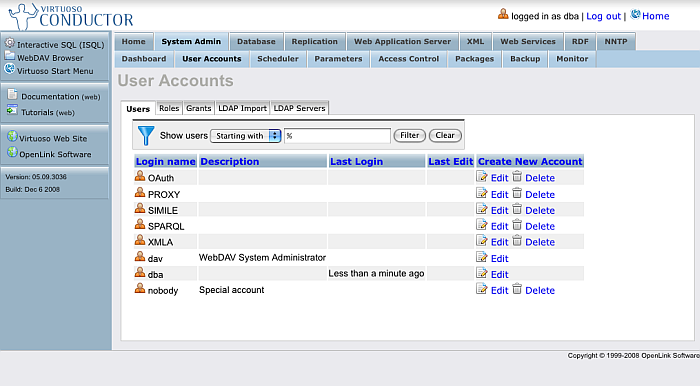Viewport: 700px width, 386px height.
Task: Click the edit pencil icon for dav
Action: (x=482, y=257)
